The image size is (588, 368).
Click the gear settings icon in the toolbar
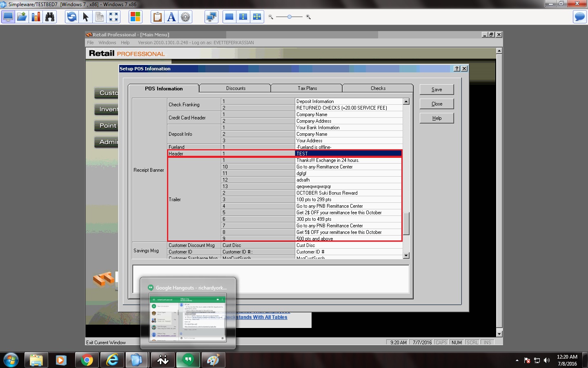[185, 17]
